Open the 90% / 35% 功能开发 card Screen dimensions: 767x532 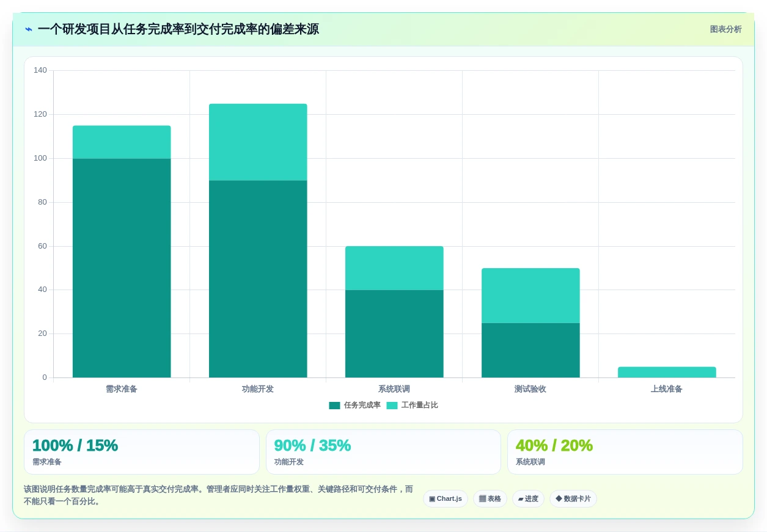click(x=383, y=452)
